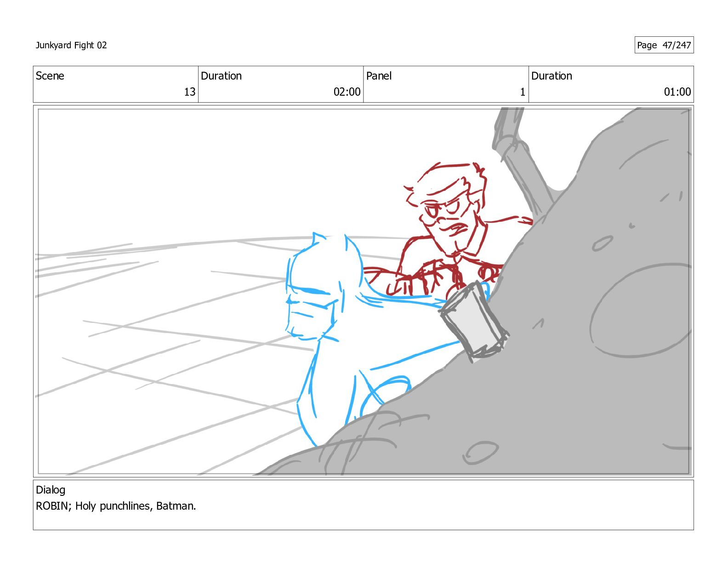Click the dialog line 'ROBIN; Holy punchlines, Batman.'

(x=116, y=506)
